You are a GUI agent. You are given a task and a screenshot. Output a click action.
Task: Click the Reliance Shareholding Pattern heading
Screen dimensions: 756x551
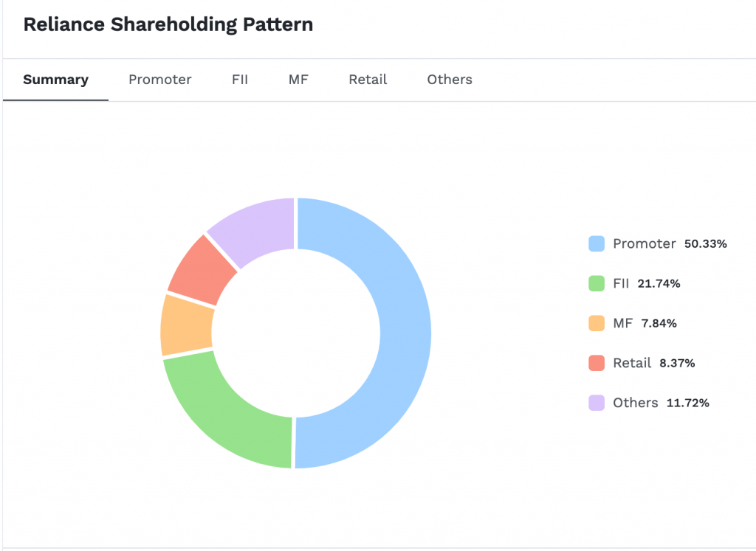[x=168, y=24]
